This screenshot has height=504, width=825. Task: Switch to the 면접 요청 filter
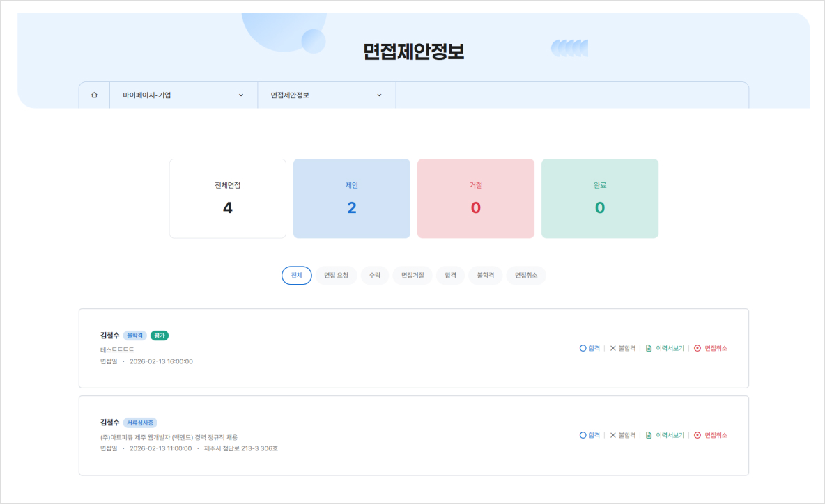[x=336, y=275]
